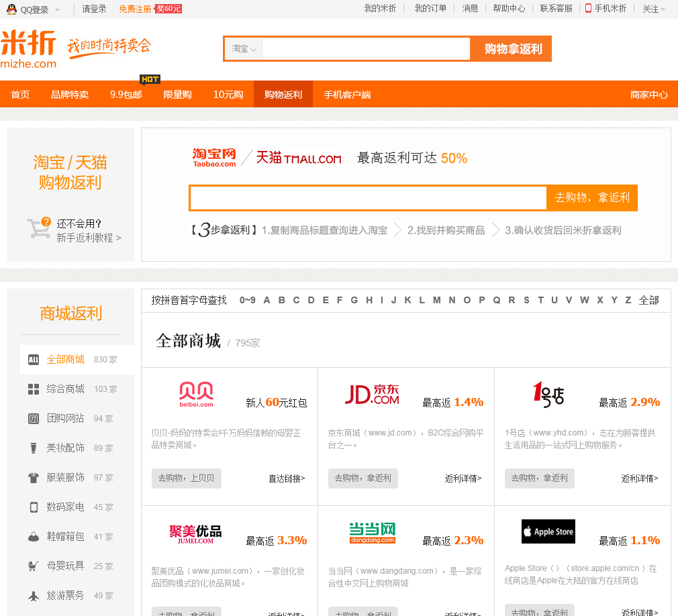Click the 淘宝网 Taobao.com logo
678x616 pixels.
click(x=214, y=158)
